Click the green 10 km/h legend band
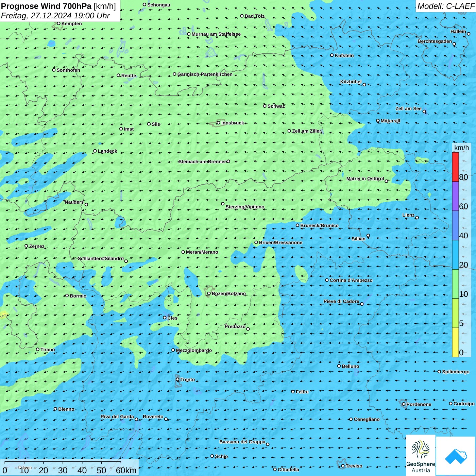The image size is (476, 476). tap(455, 284)
